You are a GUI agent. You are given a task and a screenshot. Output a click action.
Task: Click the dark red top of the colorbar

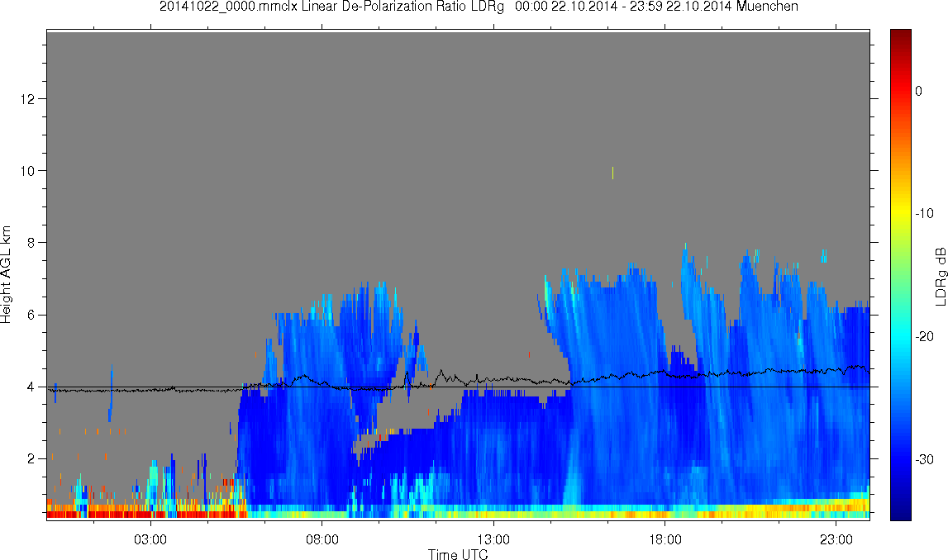pos(901,36)
